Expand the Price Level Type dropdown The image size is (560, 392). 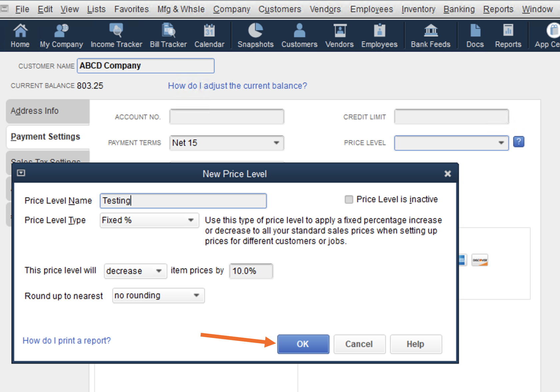pyautogui.click(x=191, y=220)
